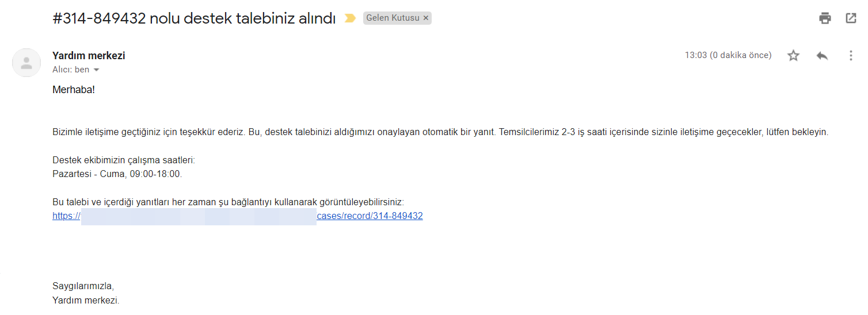Open the three-dot more options menu
868x315 pixels.
[851, 56]
